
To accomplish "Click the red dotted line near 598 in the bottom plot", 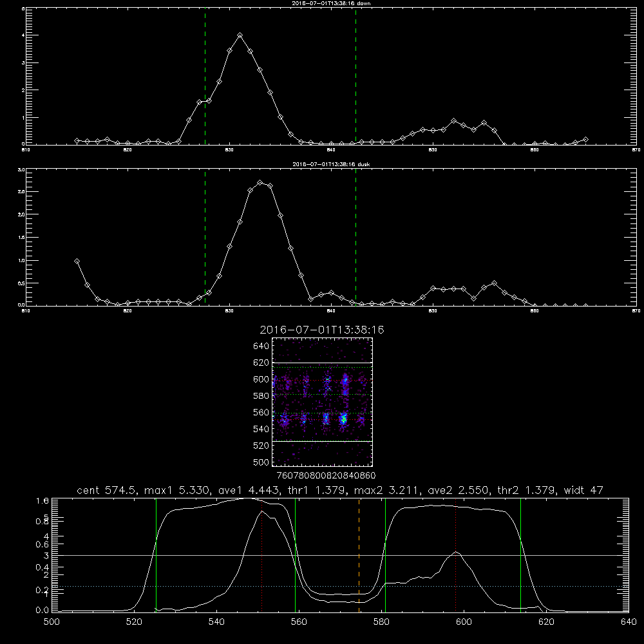I will click(x=455, y=555).
